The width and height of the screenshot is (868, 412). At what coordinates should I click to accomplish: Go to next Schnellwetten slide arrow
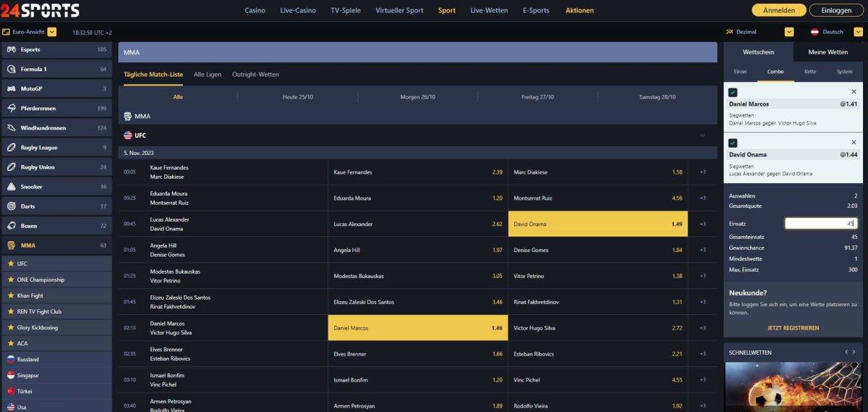855,352
